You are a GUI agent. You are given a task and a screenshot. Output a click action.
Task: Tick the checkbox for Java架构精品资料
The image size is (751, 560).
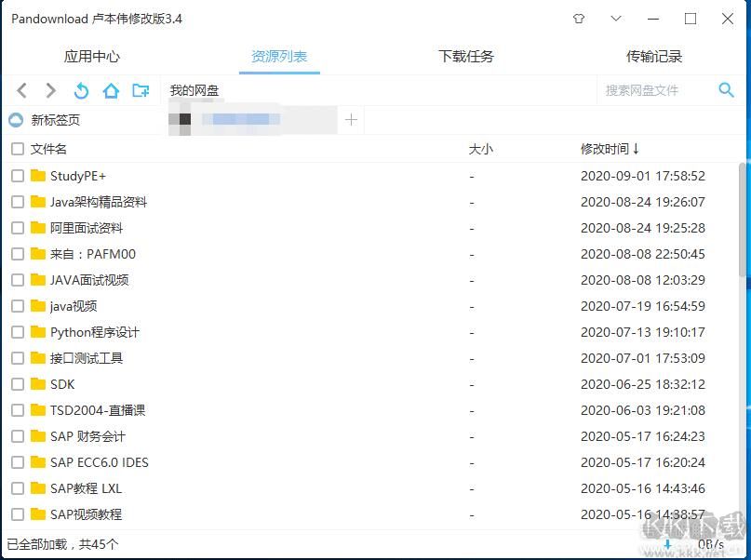pos(16,202)
